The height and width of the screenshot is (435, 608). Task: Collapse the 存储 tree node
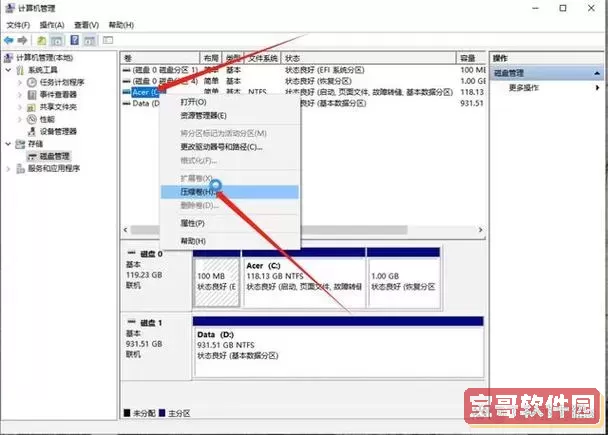[8, 144]
